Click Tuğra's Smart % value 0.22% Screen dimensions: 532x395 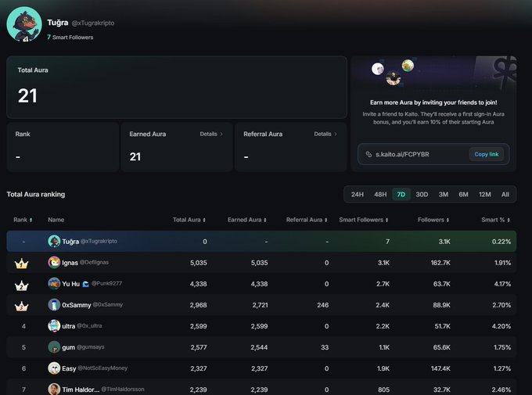tap(501, 242)
